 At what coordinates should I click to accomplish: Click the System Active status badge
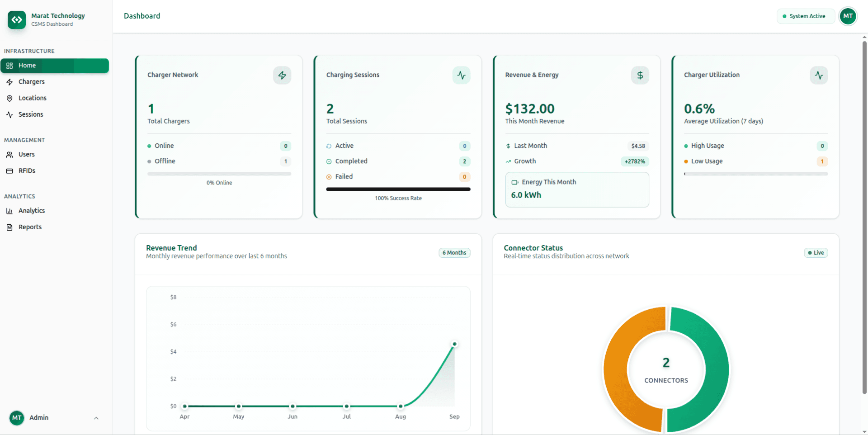point(806,16)
